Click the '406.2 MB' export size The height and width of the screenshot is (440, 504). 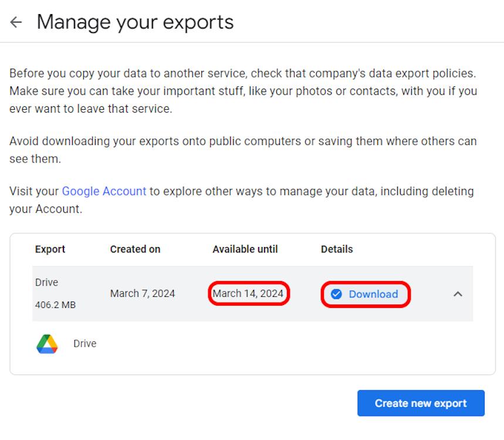tap(55, 304)
